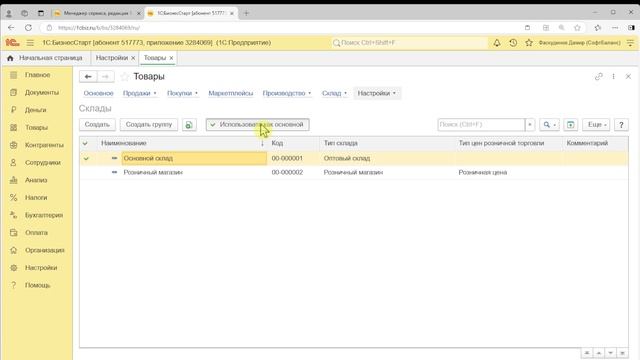Click the icon button left of Еще

(571, 125)
